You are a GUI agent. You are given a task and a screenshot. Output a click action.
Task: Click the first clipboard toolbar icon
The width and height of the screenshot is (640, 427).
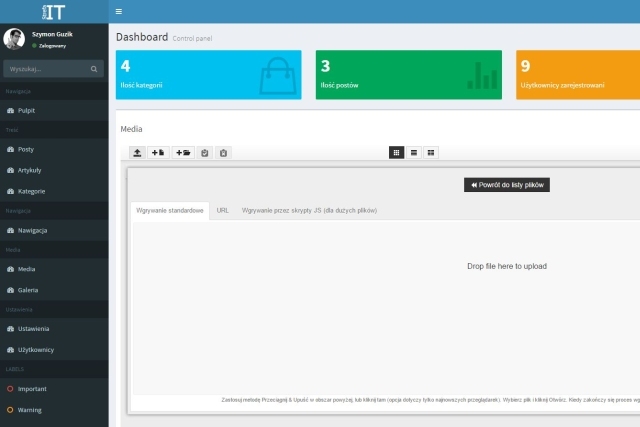click(204, 153)
